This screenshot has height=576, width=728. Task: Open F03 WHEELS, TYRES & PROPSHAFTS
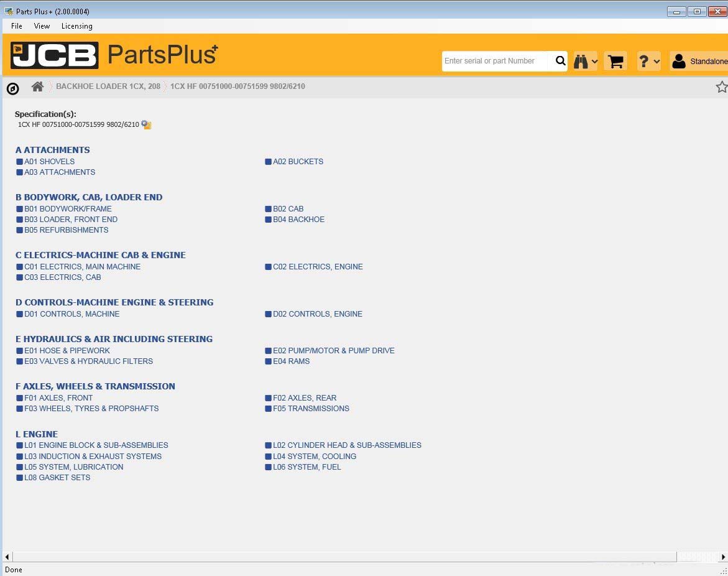click(91, 409)
